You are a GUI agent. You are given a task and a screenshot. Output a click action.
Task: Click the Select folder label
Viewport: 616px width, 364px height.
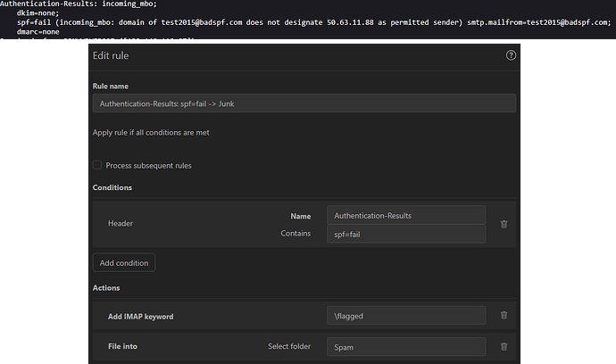tap(289, 346)
